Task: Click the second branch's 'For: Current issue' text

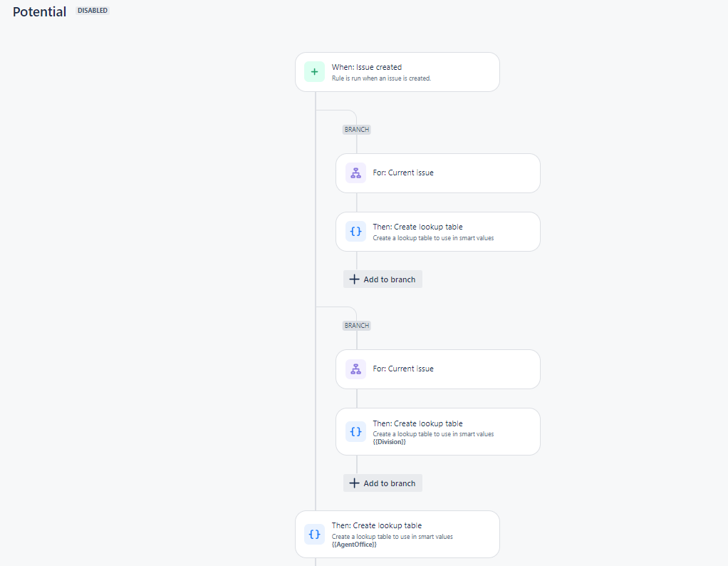Action: [403, 369]
